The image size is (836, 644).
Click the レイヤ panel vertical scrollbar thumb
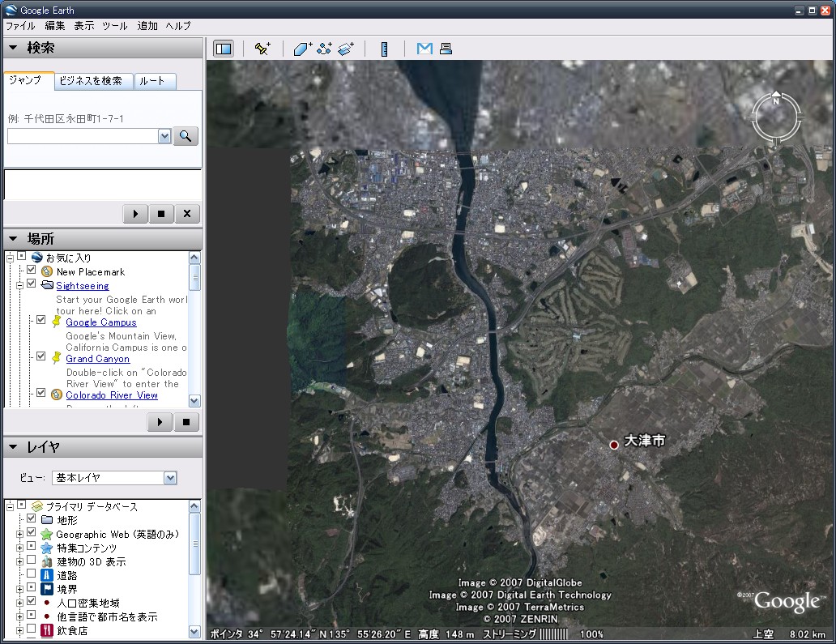coord(195,544)
